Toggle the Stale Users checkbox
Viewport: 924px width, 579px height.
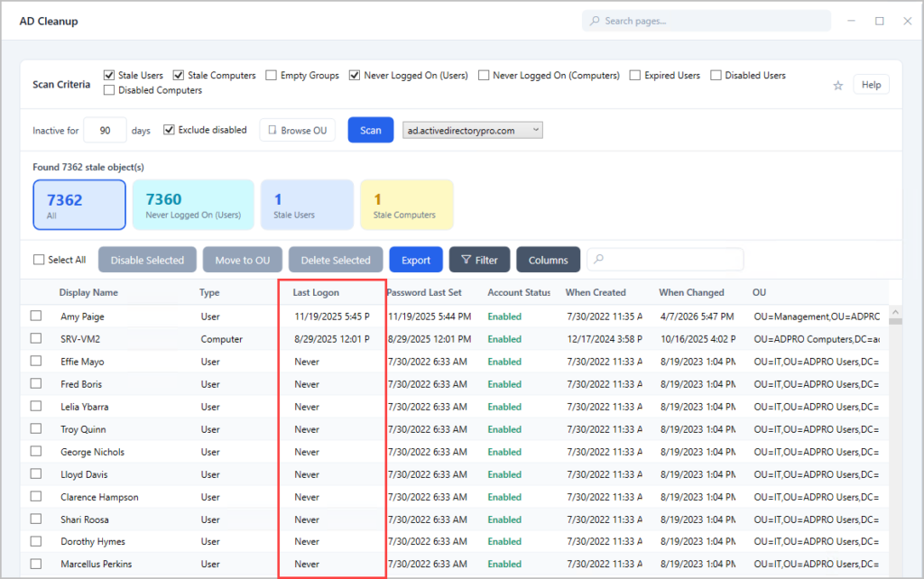coord(108,75)
